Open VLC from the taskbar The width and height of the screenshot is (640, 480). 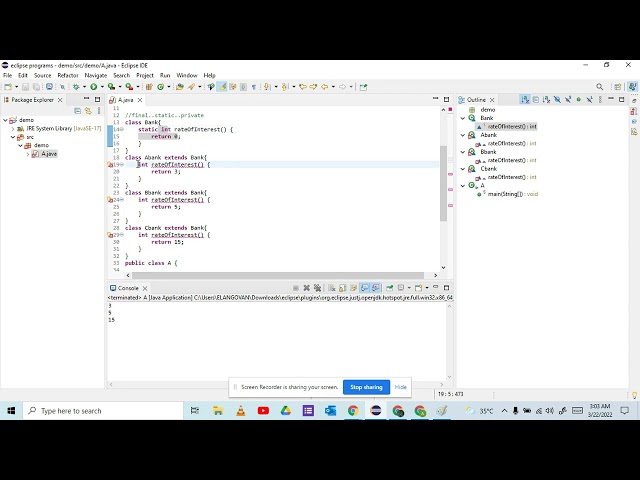pos(241,411)
